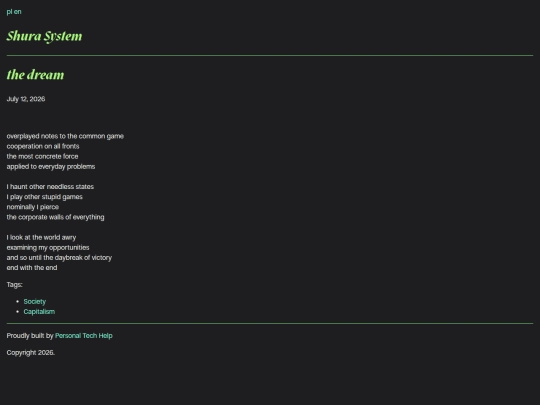Click line 'overplayed notes to the common game'
The image size is (540, 405).
[65, 136]
